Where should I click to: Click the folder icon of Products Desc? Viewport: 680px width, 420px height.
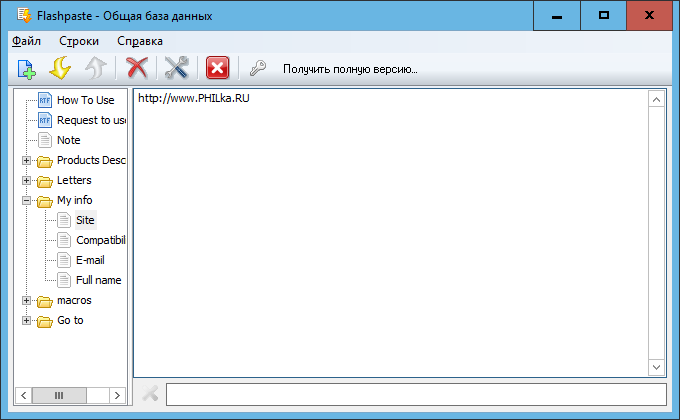click(45, 161)
